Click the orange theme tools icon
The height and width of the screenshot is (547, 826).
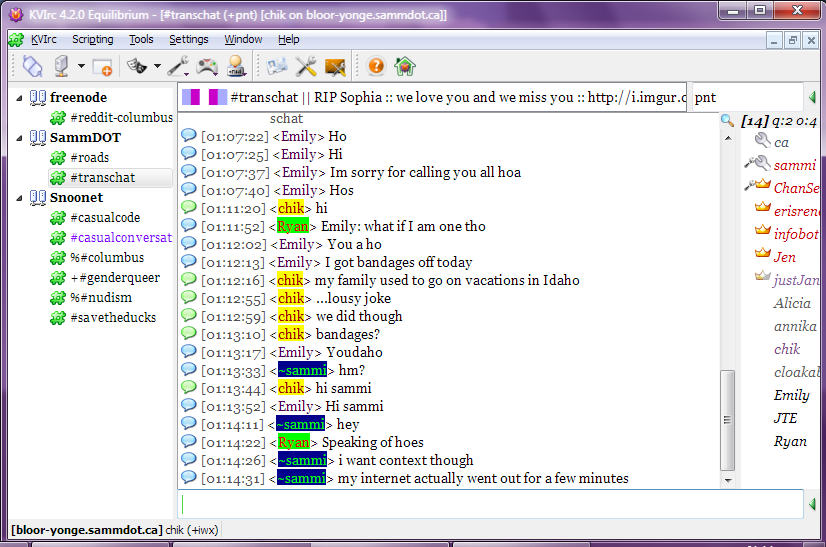point(335,67)
